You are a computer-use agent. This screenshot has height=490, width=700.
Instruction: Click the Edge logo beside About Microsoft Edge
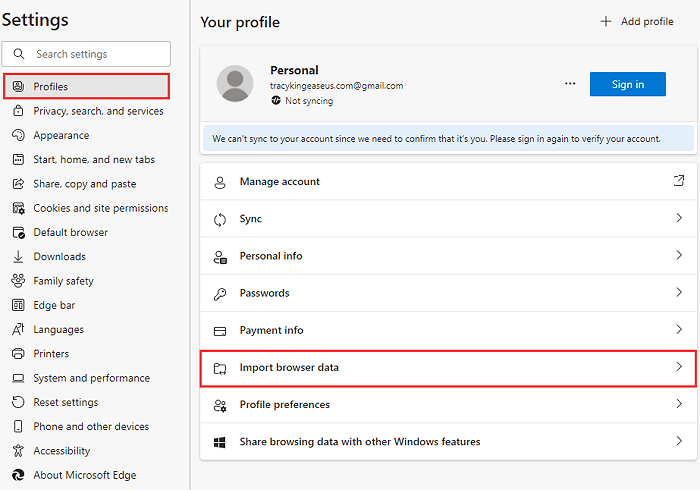tap(18, 476)
